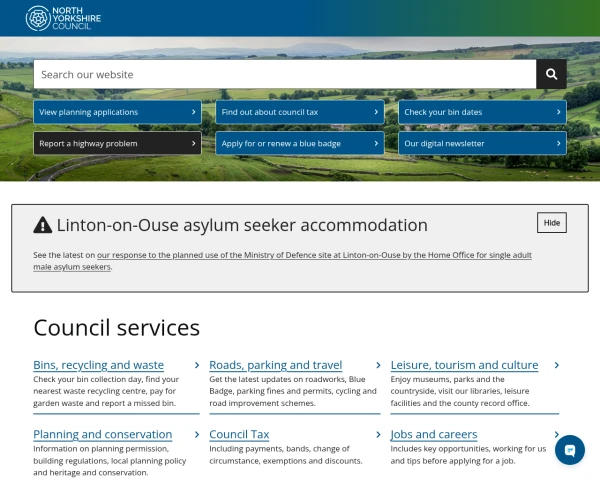
Task: Open Apply for or renew a blue badge
Action: 300,144
